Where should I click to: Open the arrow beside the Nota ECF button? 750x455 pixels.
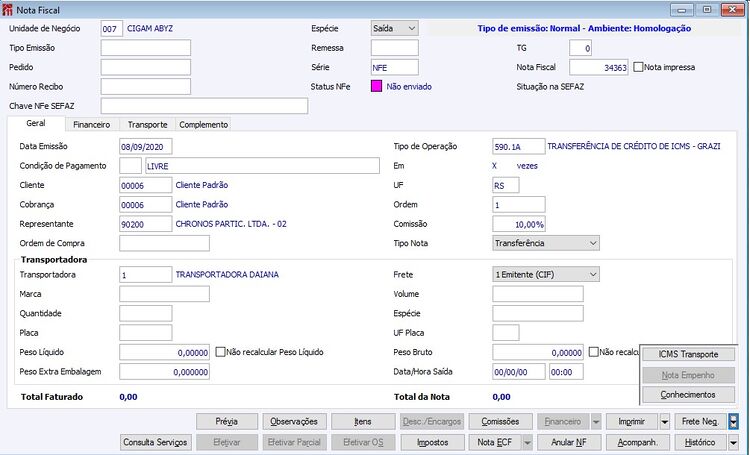pos(527,443)
